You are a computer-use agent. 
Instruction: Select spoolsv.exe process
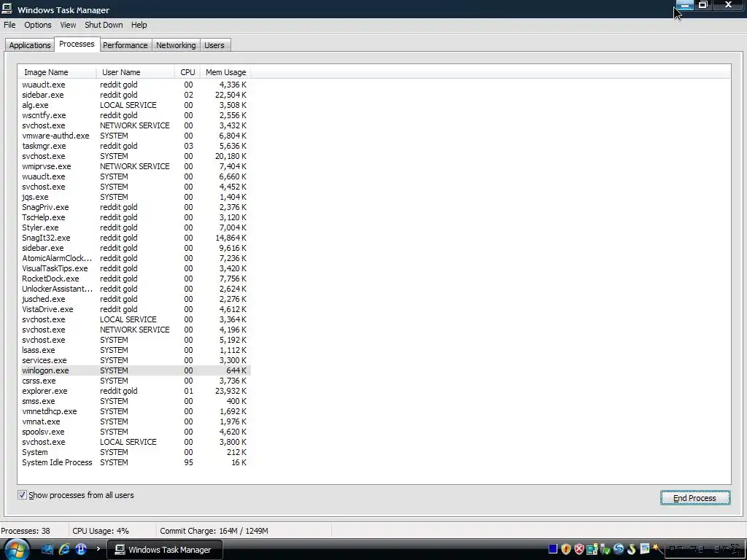pos(134,432)
